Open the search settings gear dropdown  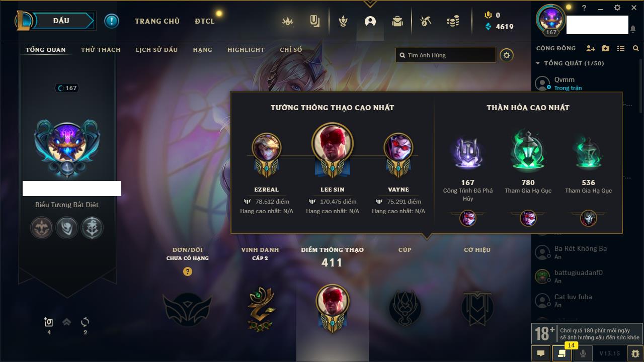(507, 55)
